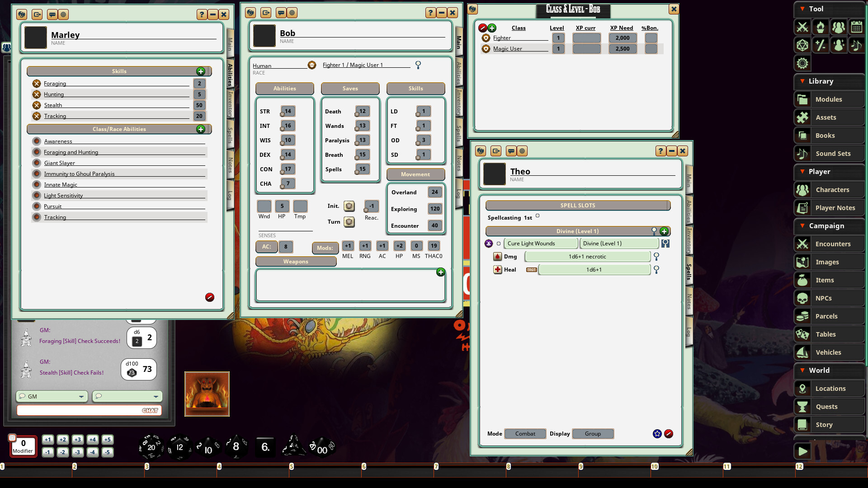Screen dimensions: 868x488
Task: Add a spell under Divine (Level 1)
Action: coord(664,231)
